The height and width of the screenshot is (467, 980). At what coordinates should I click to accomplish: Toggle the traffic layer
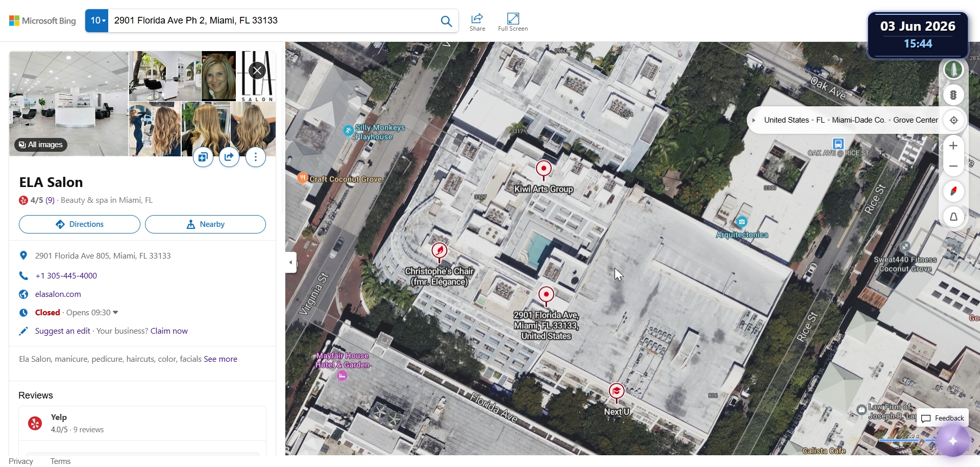click(x=953, y=95)
